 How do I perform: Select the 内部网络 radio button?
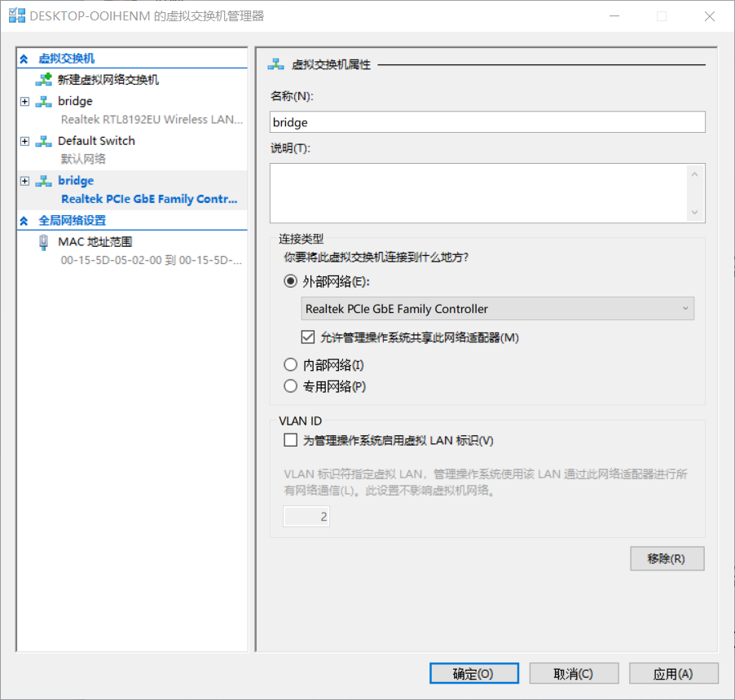290,365
